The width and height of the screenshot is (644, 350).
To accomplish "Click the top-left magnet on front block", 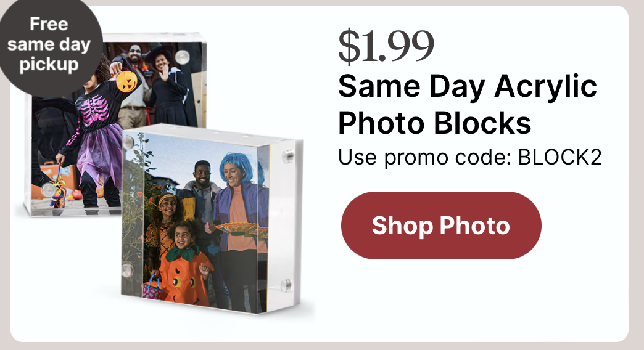I will pyautogui.click(x=128, y=142).
